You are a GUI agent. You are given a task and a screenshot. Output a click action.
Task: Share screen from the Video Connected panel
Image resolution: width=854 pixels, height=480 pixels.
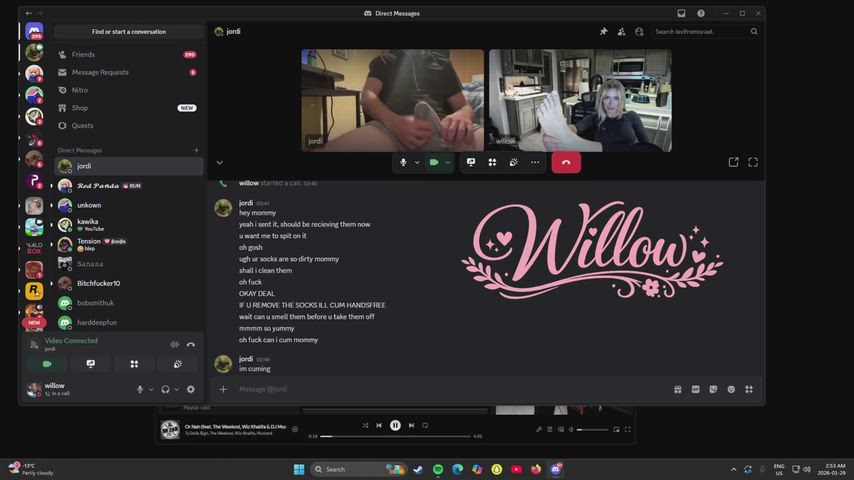point(90,364)
